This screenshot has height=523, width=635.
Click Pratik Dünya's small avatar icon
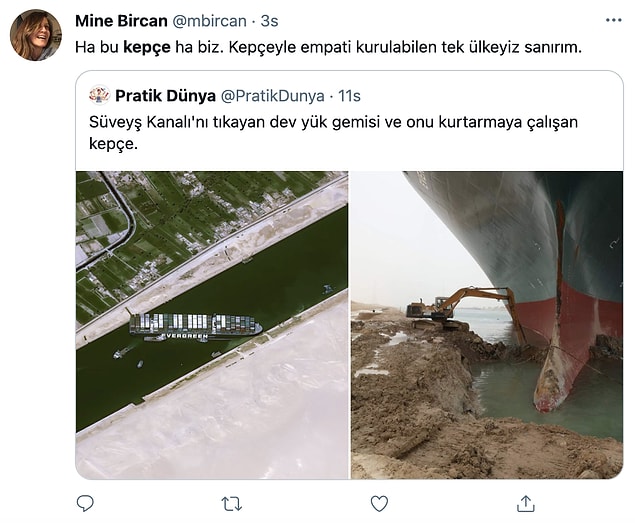click(x=99, y=96)
